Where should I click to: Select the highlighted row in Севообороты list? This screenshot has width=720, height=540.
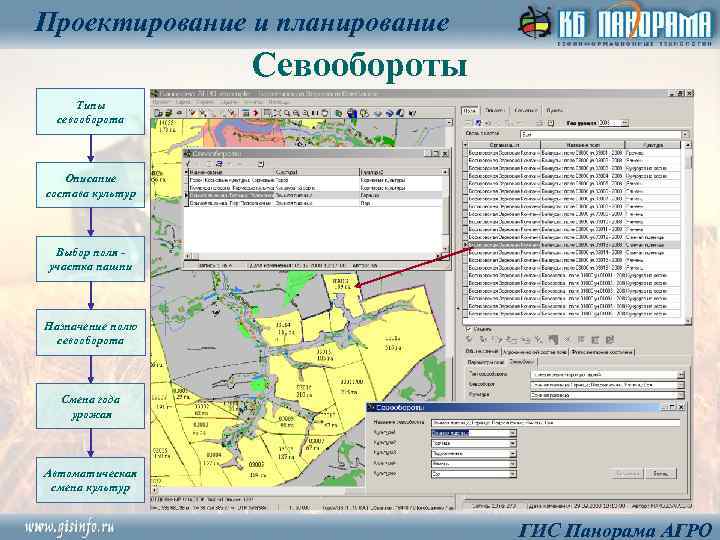pos(315,195)
